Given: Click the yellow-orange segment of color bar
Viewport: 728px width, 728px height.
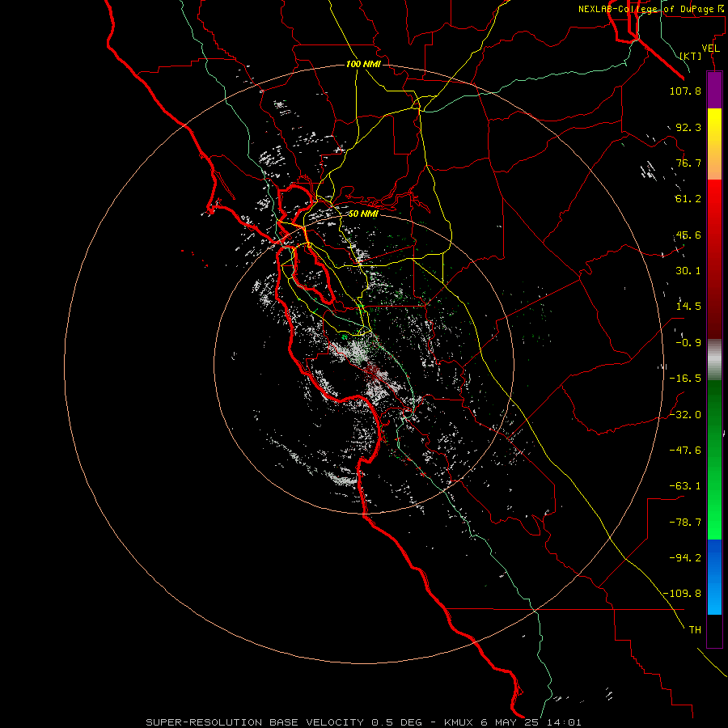Looking at the screenshot, I should (714, 144).
